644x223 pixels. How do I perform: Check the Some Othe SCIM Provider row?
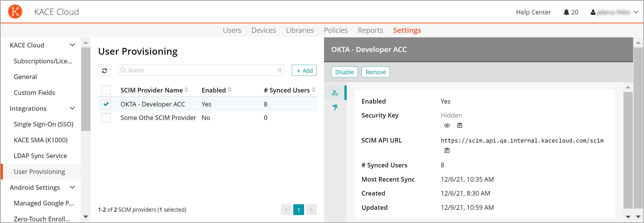(106, 118)
